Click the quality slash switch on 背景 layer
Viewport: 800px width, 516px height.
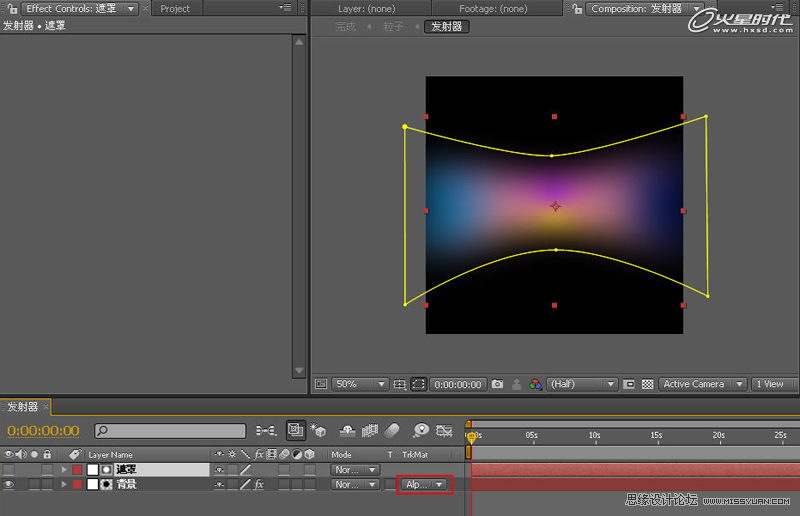click(245, 484)
